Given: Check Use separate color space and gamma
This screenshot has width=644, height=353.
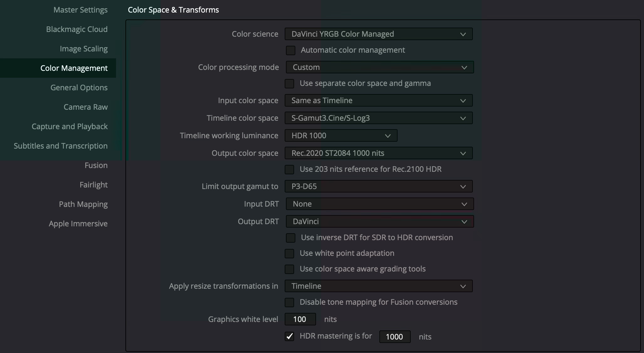Looking at the screenshot, I should click(x=289, y=83).
